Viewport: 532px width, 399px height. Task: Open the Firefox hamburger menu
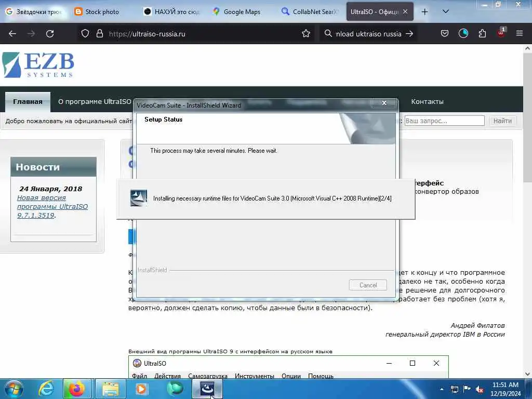click(x=519, y=34)
